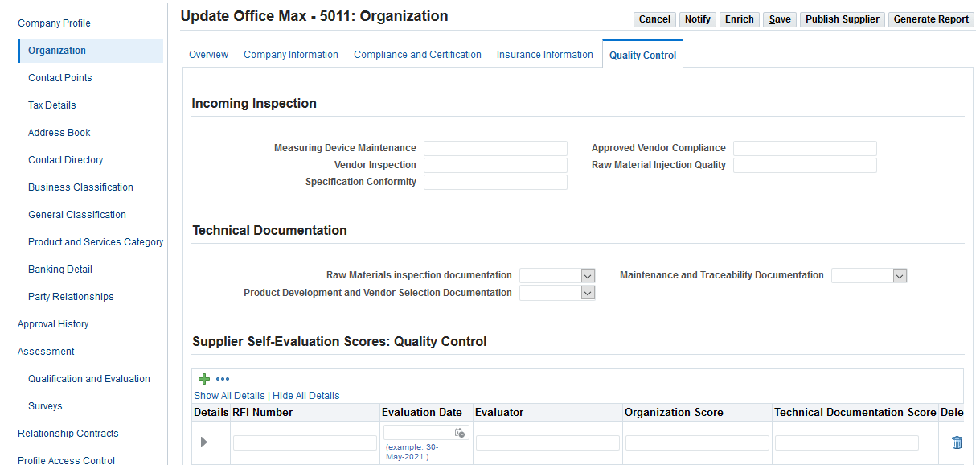Screen dimensions: 980x465
Task: Click the Evaluator input field
Action: pyautogui.click(x=547, y=442)
